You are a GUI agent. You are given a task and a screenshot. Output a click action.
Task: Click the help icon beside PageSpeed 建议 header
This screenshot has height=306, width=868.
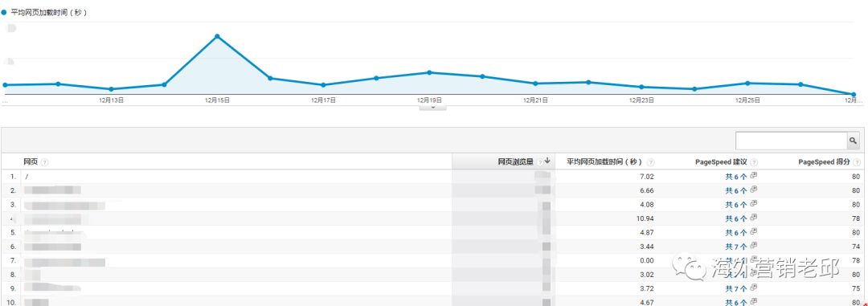click(755, 162)
